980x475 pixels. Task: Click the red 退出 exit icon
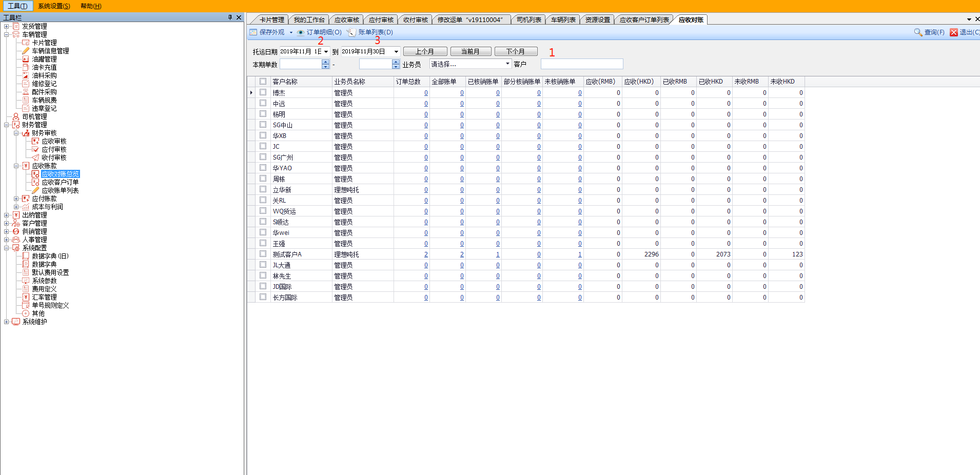pyautogui.click(x=954, y=32)
